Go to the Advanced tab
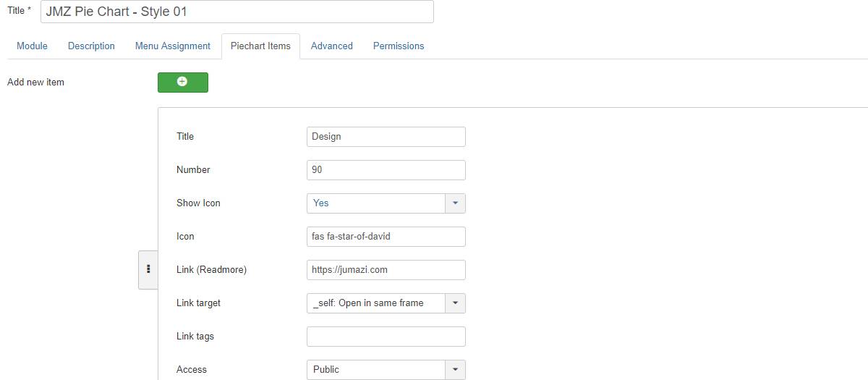Image resolution: width=868 pixels, height=380 pixels. [x=332, y=46]
